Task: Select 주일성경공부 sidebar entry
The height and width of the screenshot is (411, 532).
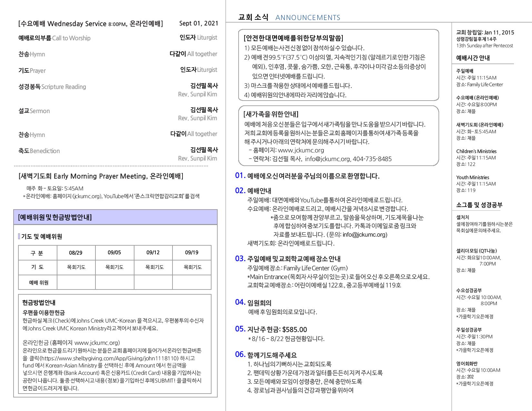Action: click(x=469, y=330)
